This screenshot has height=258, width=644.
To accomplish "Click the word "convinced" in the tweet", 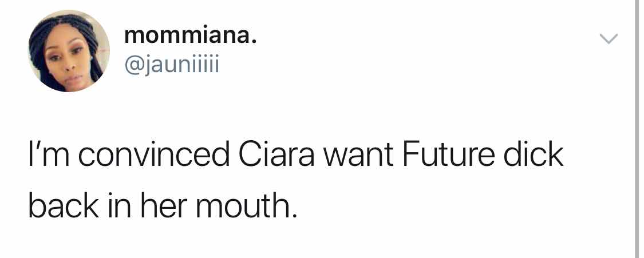I will point(144,156).
